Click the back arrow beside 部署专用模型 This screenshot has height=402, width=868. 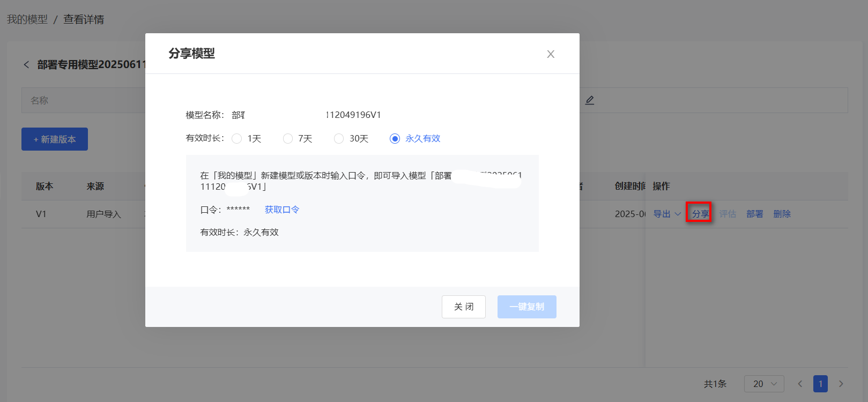[26, 65]
